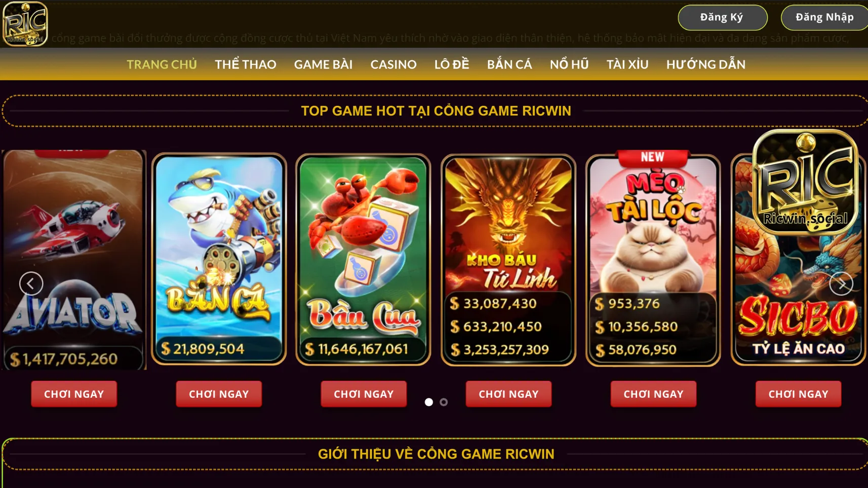Click the Đăng Ký register button
Screen dimensions: 868x488
pos(723,17)
